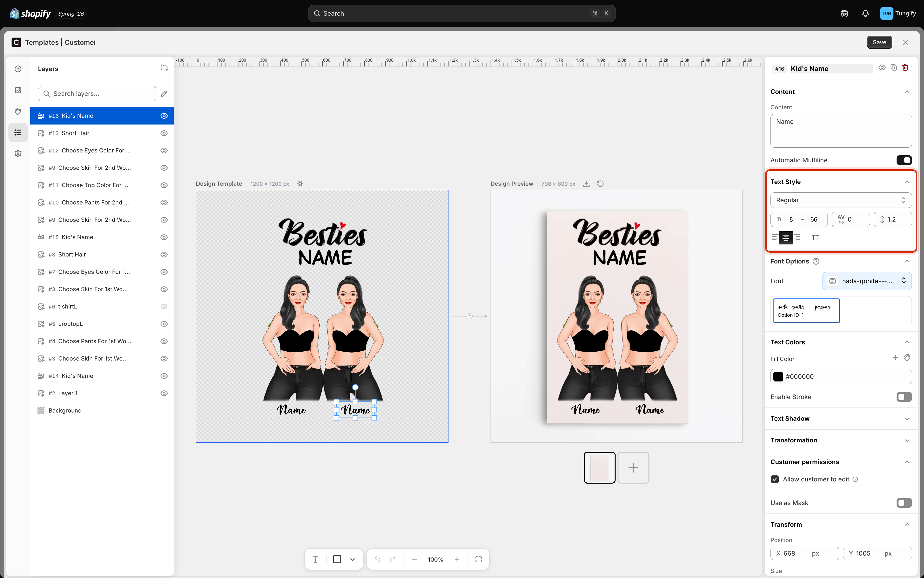Select the first preview thumbnail
Image resolution: width=924 pixels, height=578 pixels.
click(599, 467)
